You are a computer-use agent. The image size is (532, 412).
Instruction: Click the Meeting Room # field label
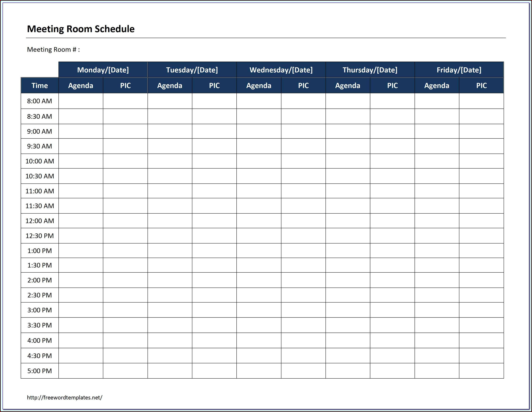tap(53, 50)
